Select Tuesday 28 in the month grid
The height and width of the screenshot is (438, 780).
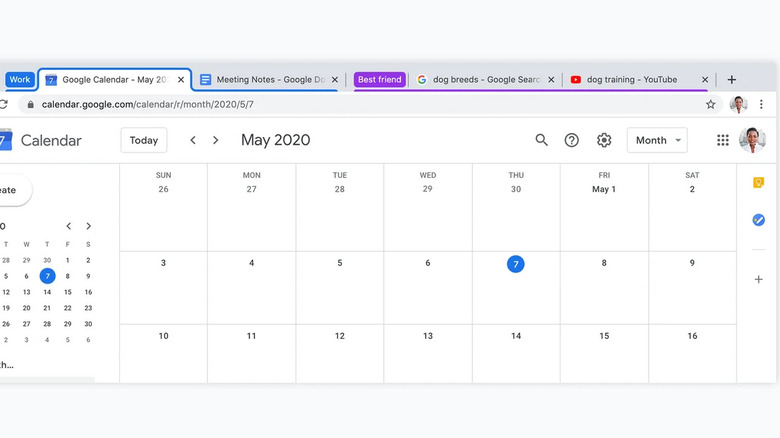point(340,189)
